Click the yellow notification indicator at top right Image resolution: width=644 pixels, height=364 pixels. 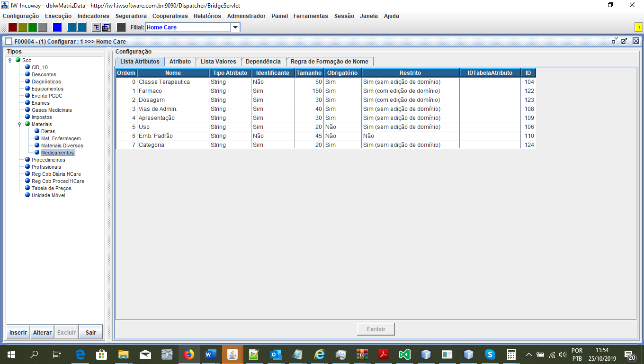[x=638, y=27]
